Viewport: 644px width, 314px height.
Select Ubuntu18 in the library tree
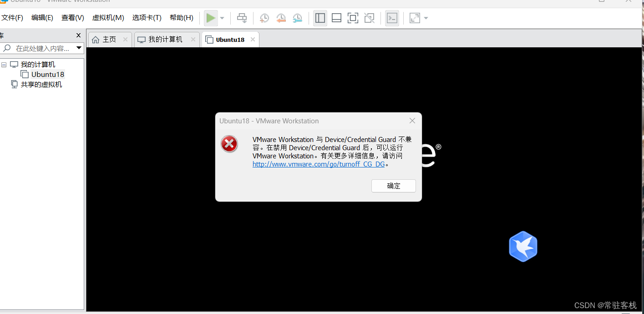click(x=48, y=74)
